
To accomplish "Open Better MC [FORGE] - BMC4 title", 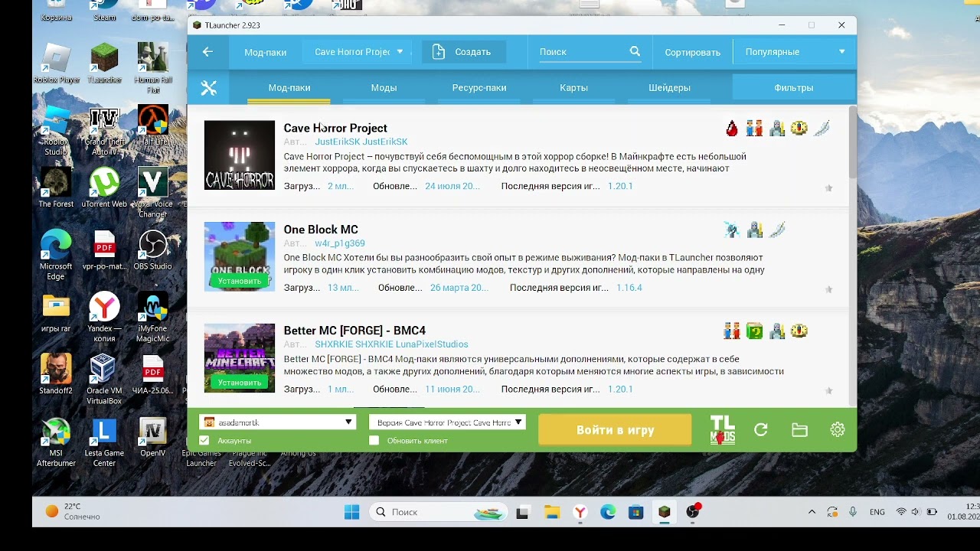I will coord(354,331).
